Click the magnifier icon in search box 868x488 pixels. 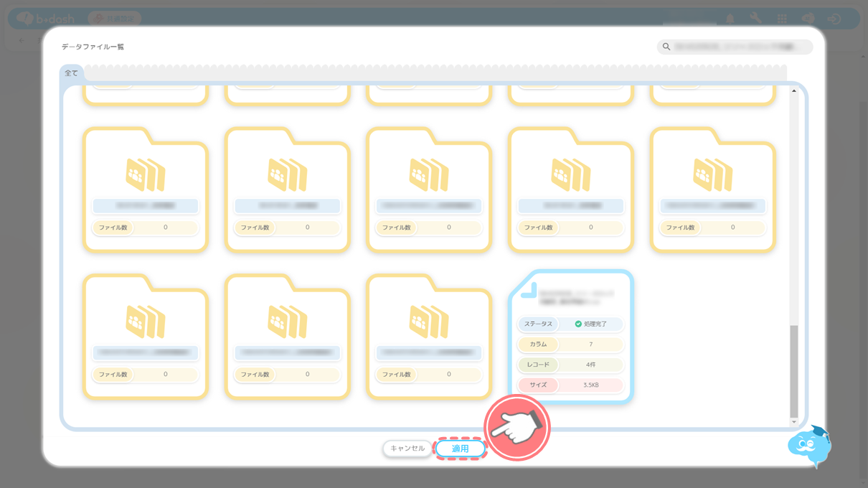[666, 47]
